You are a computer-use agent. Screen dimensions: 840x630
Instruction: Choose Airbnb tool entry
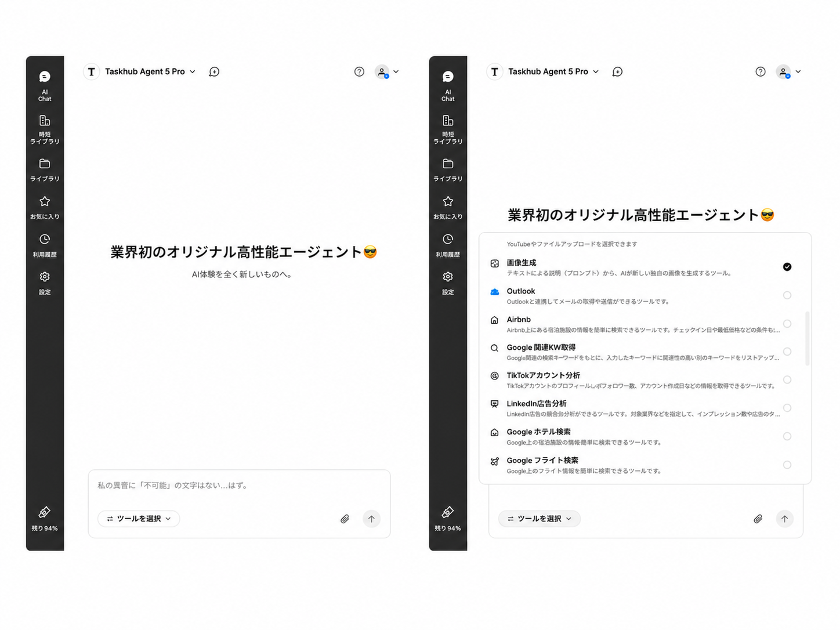pyautogui.click(x=640, y=324)
